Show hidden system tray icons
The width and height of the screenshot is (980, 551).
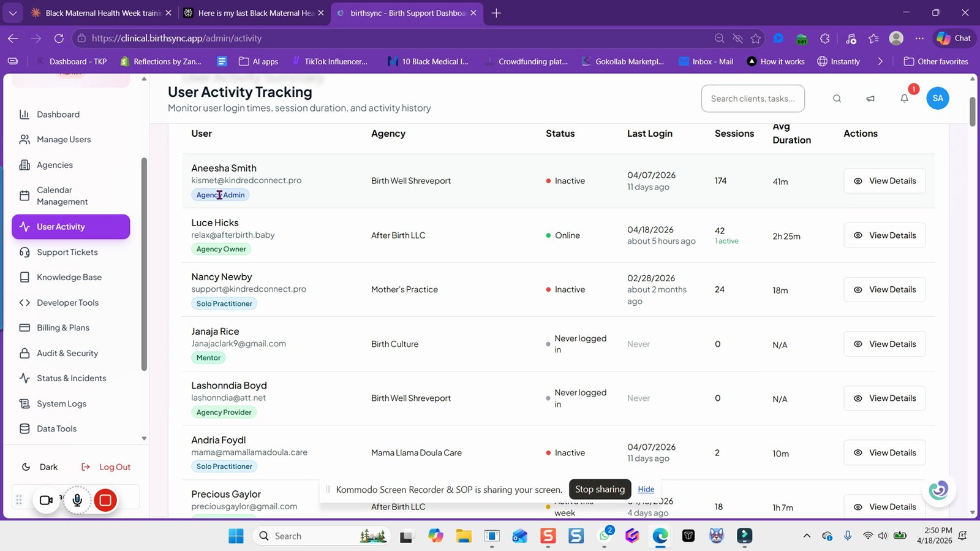807,536
